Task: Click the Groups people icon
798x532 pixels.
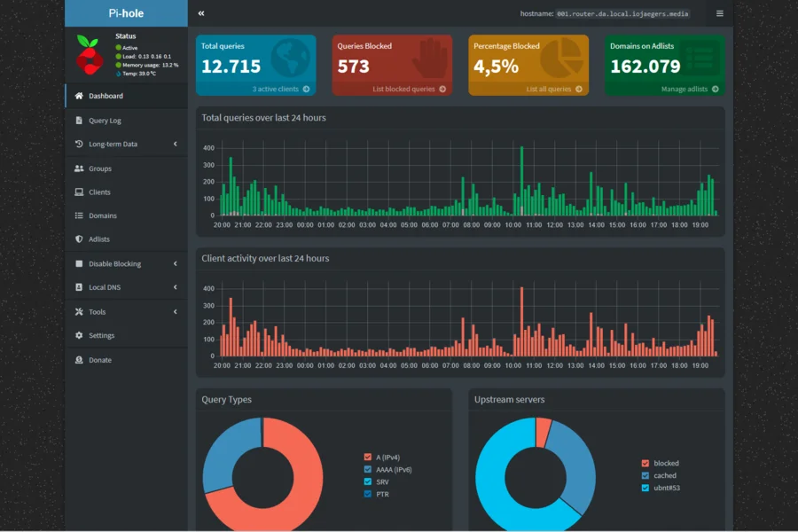Action: (x=79, y=168)
